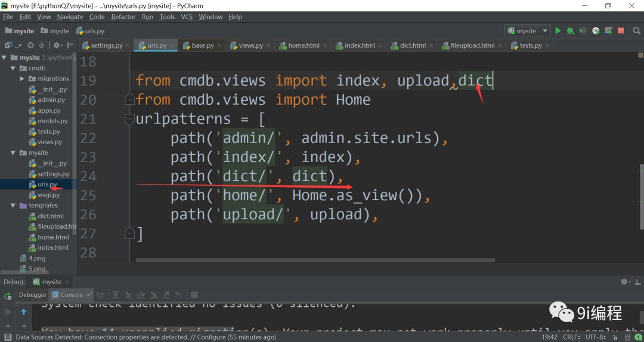Viewport: 644px width, 342px height.
Task: Open the VCS menu
Action: click(187, 17)
